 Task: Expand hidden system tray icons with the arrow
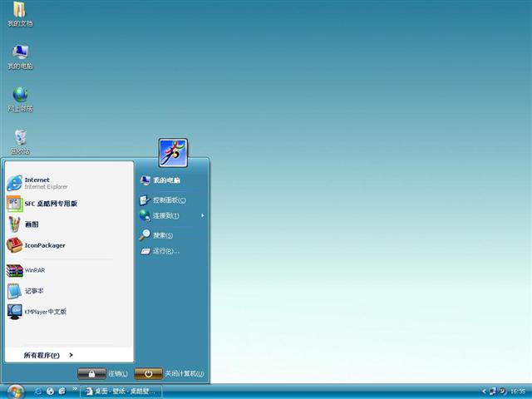coord(484,392)
